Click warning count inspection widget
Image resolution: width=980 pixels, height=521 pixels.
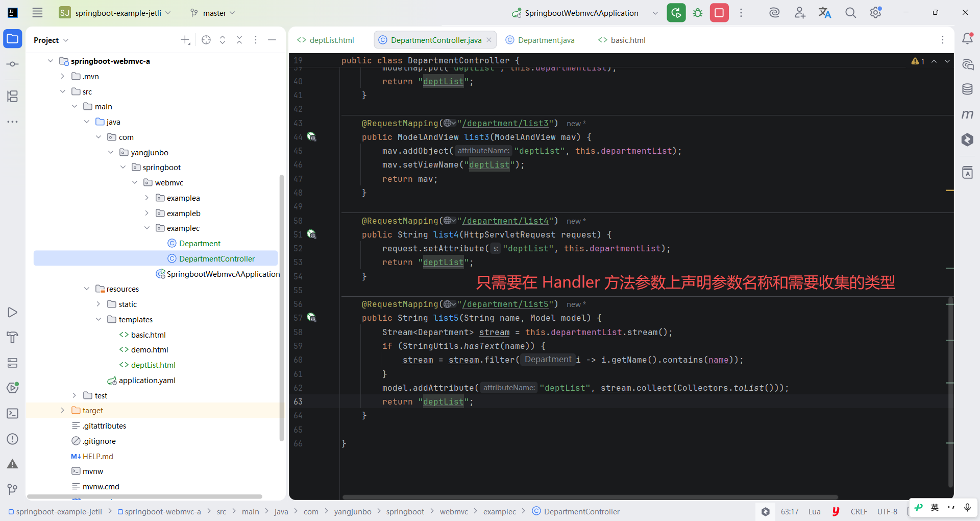(918, 61)
